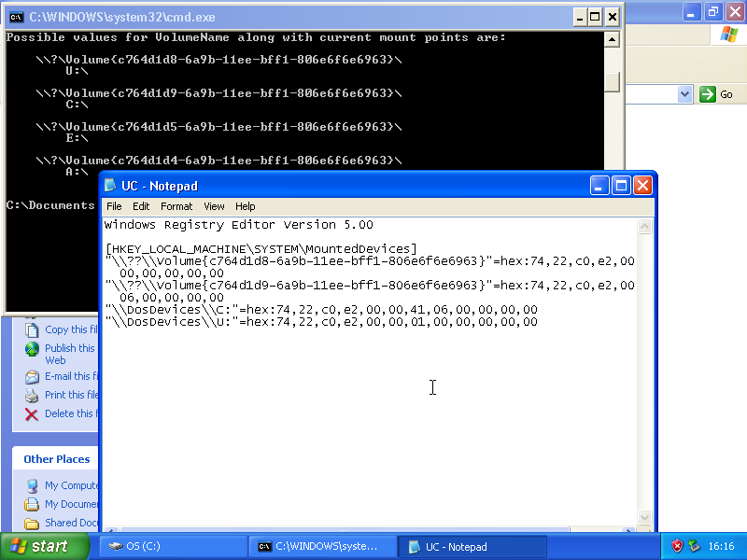
Task: Click the cmd window scroll up arrow
Action: [612, 39]
